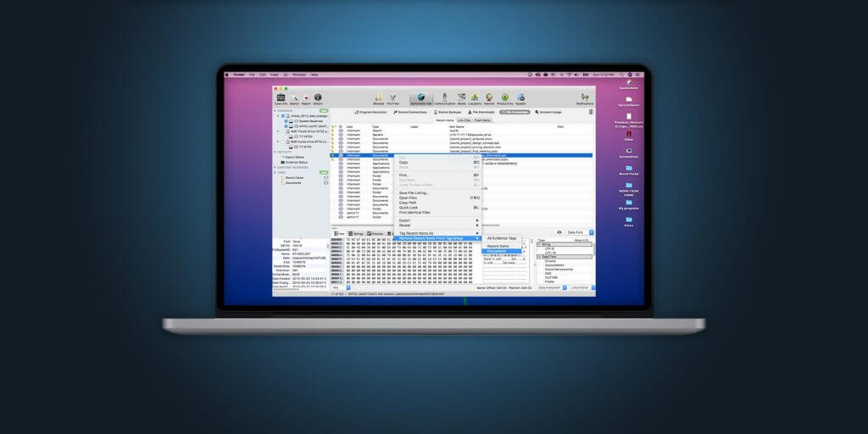Toggle the System Reserved evidence checkbox

[x=284, y=120]
